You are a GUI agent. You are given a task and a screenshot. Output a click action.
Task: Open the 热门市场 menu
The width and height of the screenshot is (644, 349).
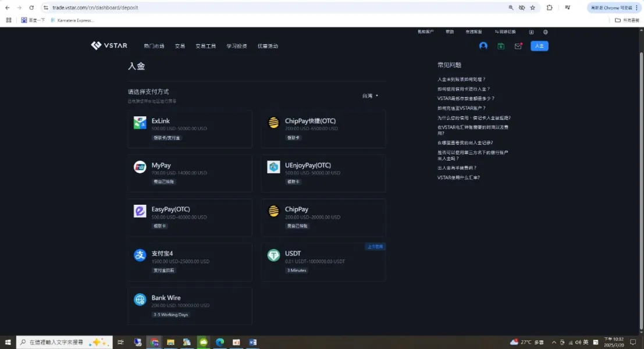pyautogui.click(x=154, y=46)
